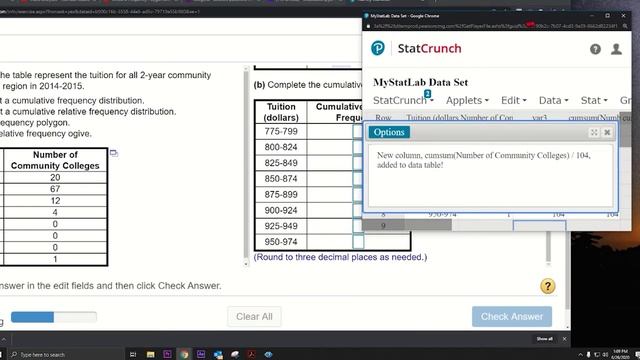Click the answer field for 775-799
This screenshot has height=360, width=640.
coord(358,131)
